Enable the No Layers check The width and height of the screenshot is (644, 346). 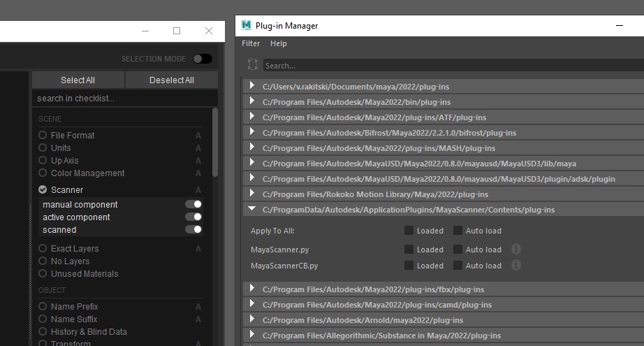click(x=43, y=261)
